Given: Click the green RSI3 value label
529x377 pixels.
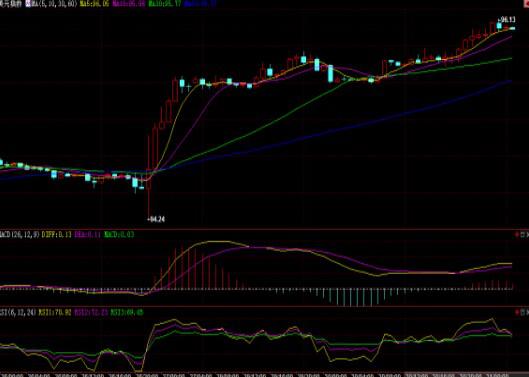Looking at the screenshot, I should pyautogui.click(x=127, y=313).
